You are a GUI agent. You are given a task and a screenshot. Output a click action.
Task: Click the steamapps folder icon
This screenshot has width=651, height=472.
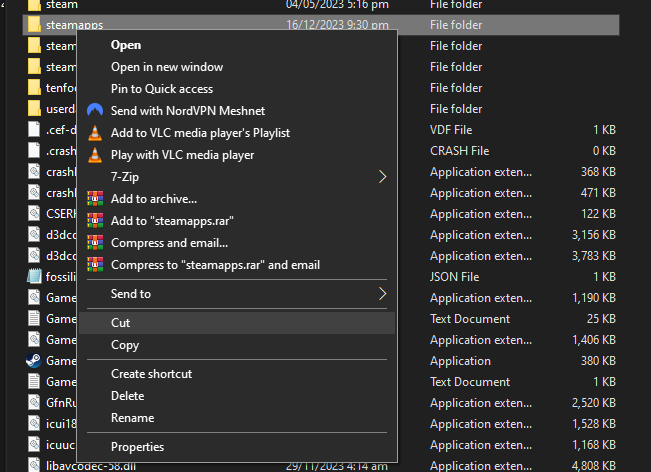click(x=34, y=24)
